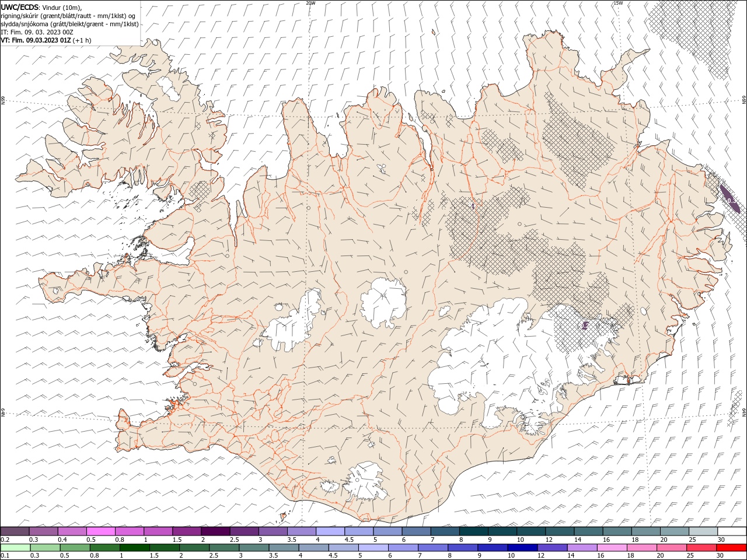Pick the medium green 0.8 swatch in lower legend row
This screenshot has width=747, height=560.
(x=105, y=548)
